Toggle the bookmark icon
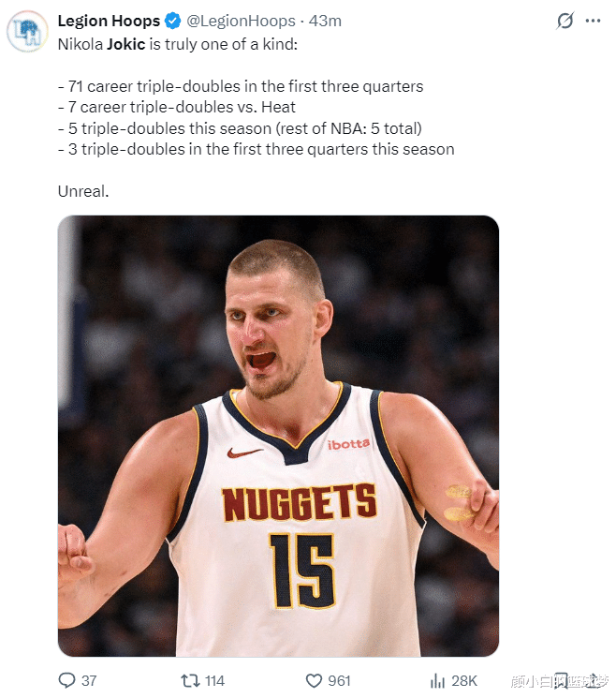This screenshot has width=616, height=698. [x=560, y=680]
